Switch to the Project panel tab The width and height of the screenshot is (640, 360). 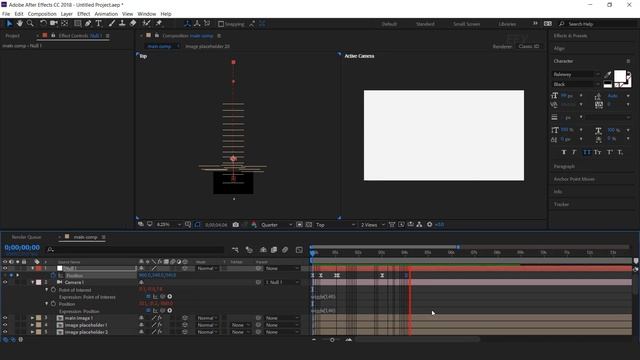tap(12, 36)
